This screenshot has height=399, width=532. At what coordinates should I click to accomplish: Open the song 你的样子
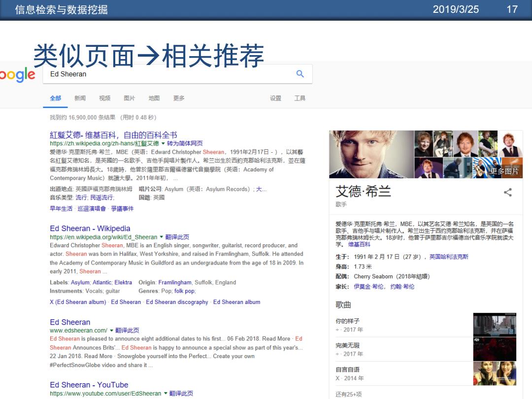(x=347, y=321)
